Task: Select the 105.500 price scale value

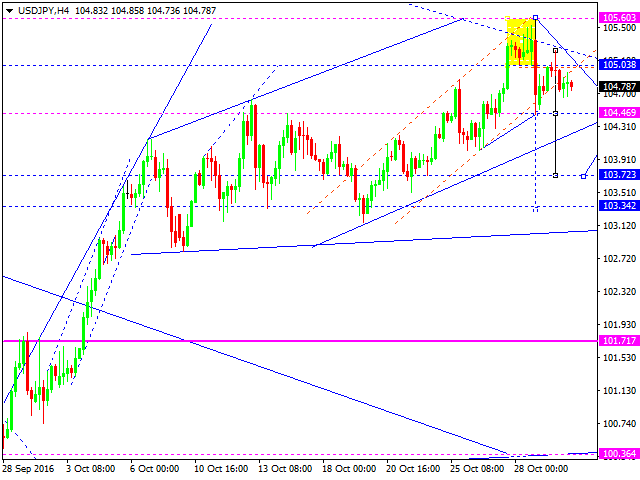Action: (620, 28)
